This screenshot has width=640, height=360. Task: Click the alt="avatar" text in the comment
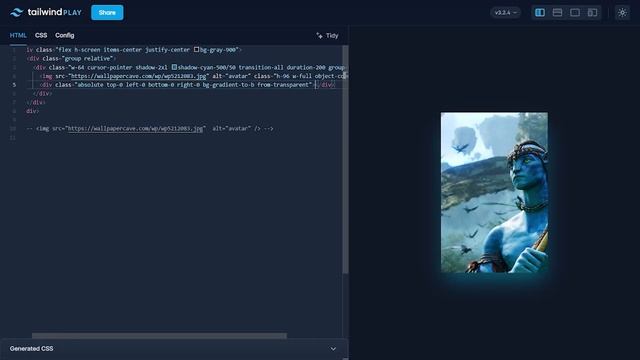pos(231,128)
